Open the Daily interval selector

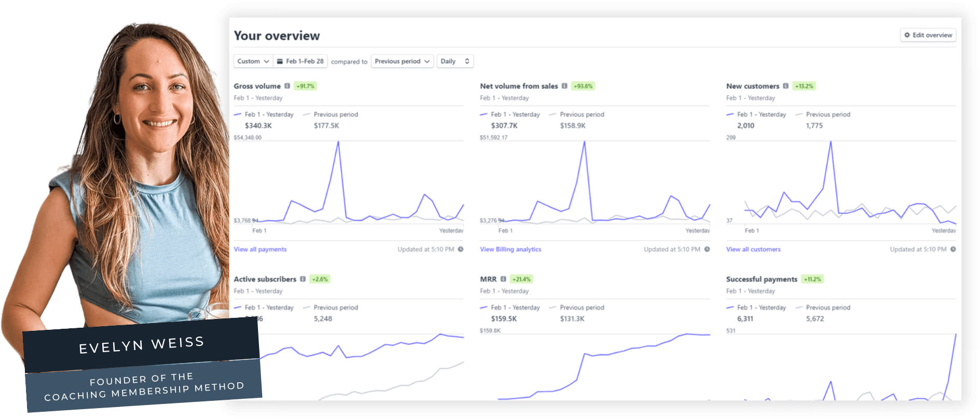455,61
